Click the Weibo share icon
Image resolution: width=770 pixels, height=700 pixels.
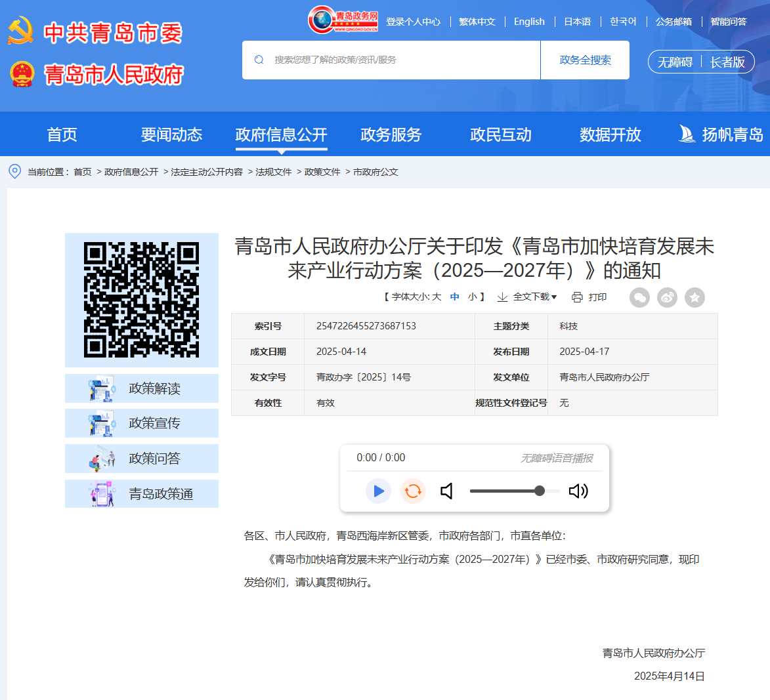(667, 298)
